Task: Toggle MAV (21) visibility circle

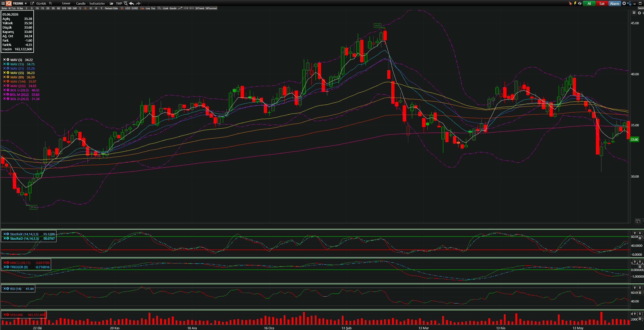Action: click(8, 68)
